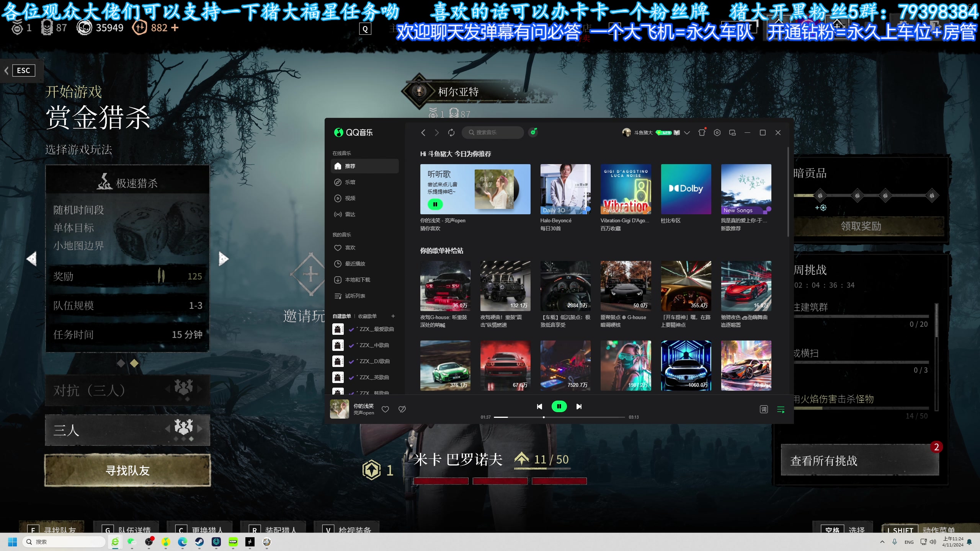Open Daily 30 Halo-Beyoncé cover

[565, 189]
